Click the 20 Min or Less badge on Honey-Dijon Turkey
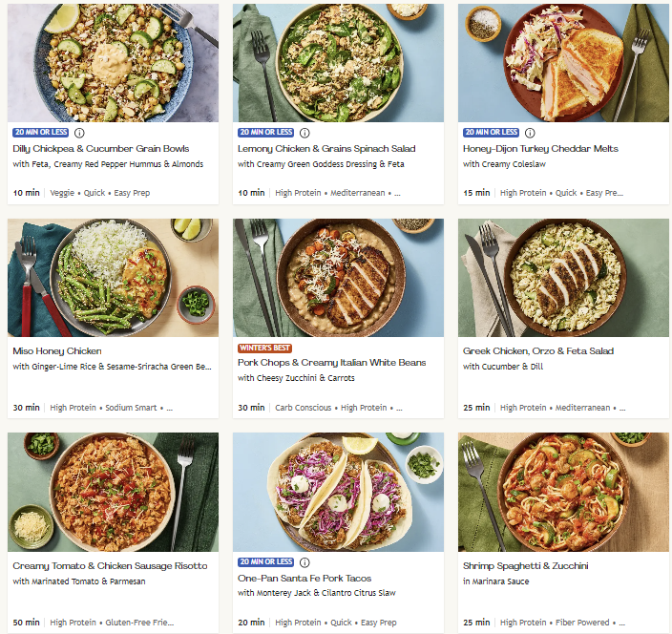Viewport: 672px width, 634px height. point(491,133)
